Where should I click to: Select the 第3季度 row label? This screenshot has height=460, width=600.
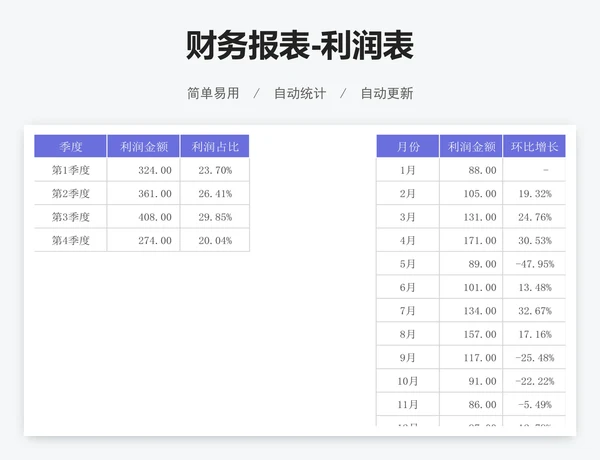70,217
